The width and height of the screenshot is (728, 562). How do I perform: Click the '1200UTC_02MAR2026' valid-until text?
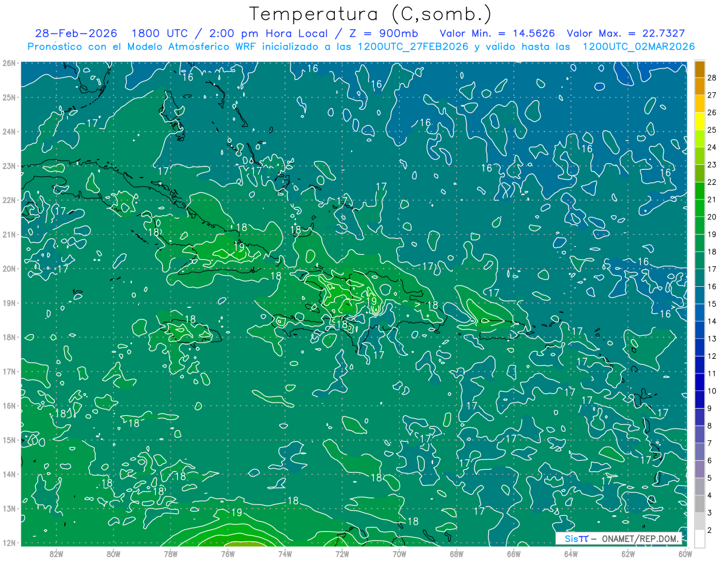[638, 47]
